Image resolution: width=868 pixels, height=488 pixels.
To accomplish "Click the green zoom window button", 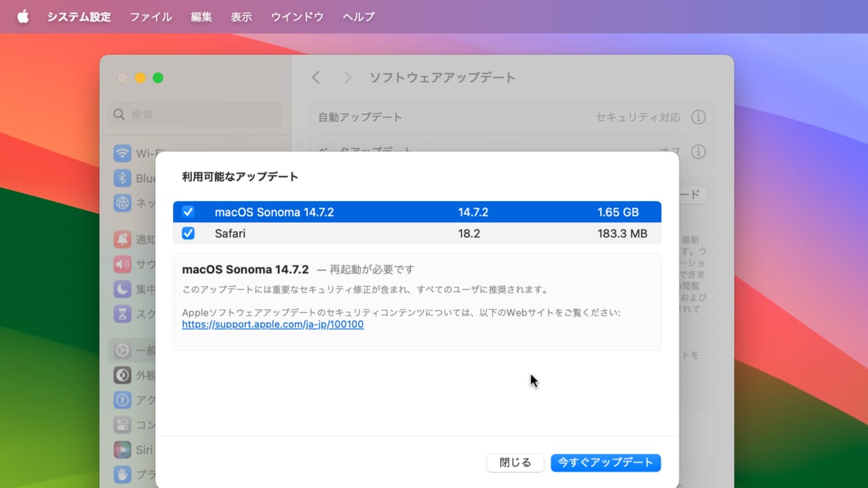I will pyautogui.click(x=158, y=78).
